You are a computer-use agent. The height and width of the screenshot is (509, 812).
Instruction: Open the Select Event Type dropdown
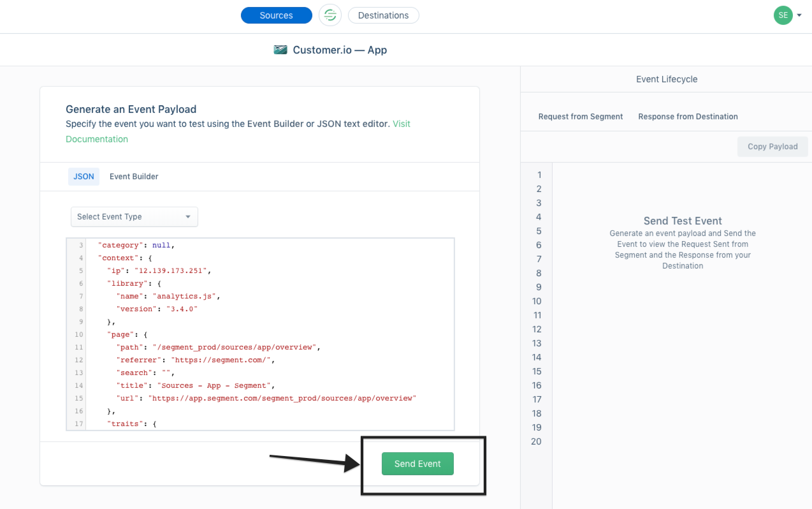134,217
